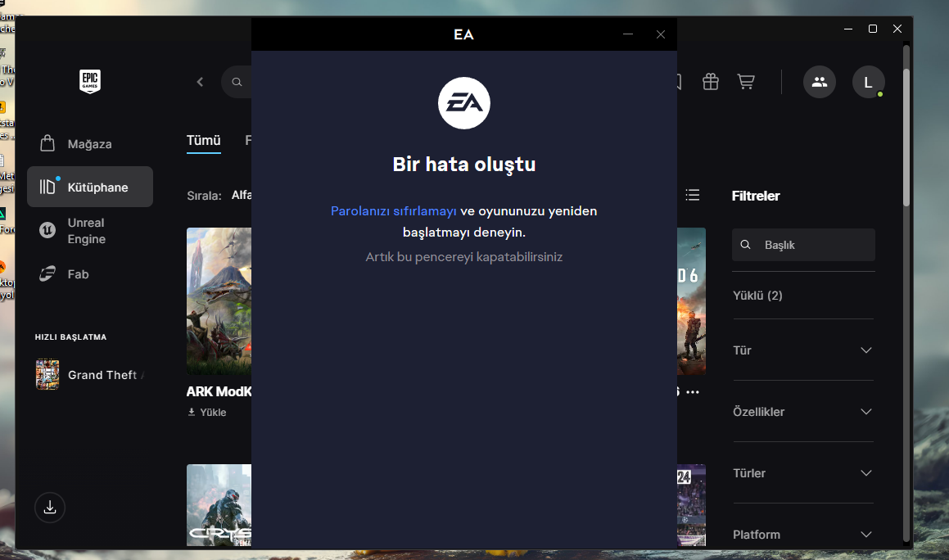
Task: Click the Parolanızı sıfırlamayı link
Action: (393, 211)
